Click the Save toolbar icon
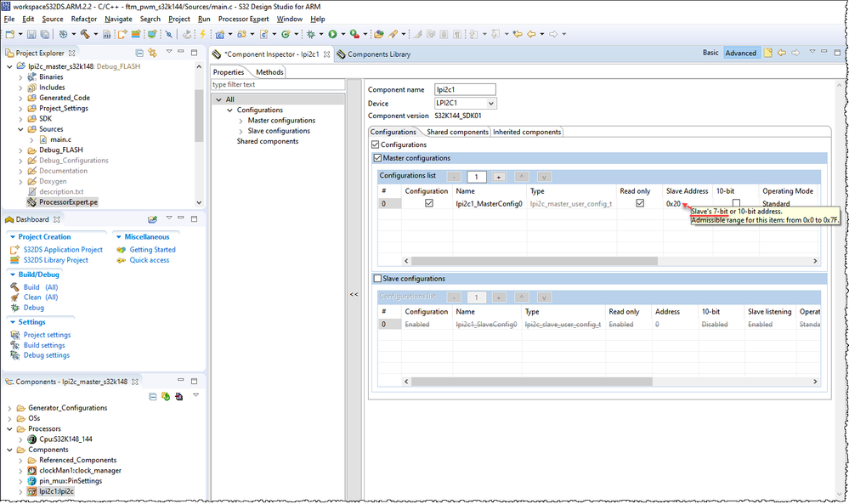 31,34
